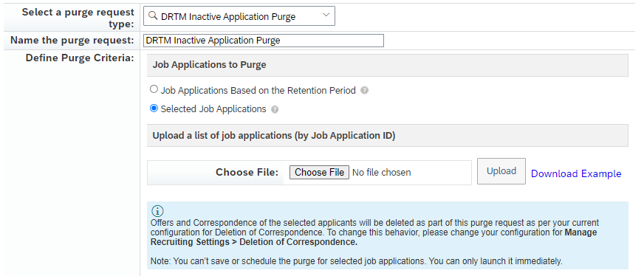The height and width of the screenshot is (276, 644).
Task: Click the circled information icon in blue box
Action: [x=157, y=211]
